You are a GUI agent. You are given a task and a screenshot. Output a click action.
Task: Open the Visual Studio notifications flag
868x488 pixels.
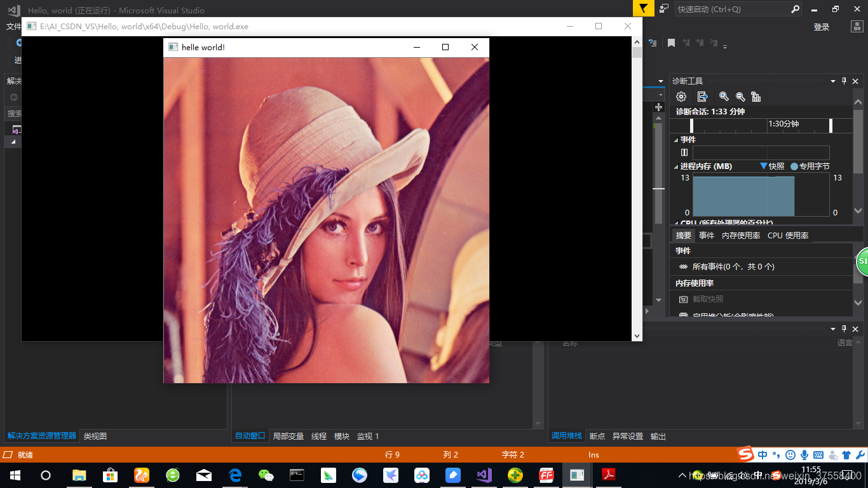(643, 9)
